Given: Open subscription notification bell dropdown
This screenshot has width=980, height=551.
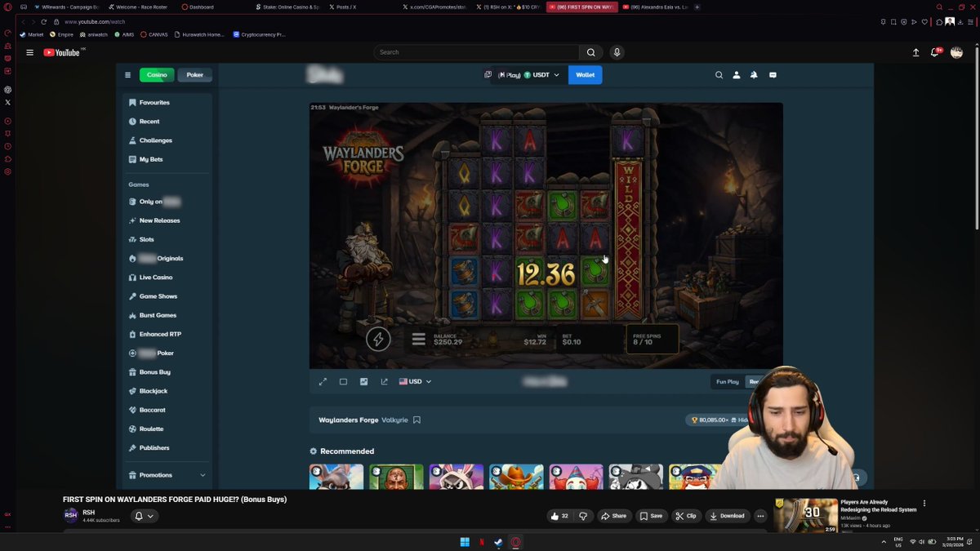Looking at the screenshot, I should 145,516.
